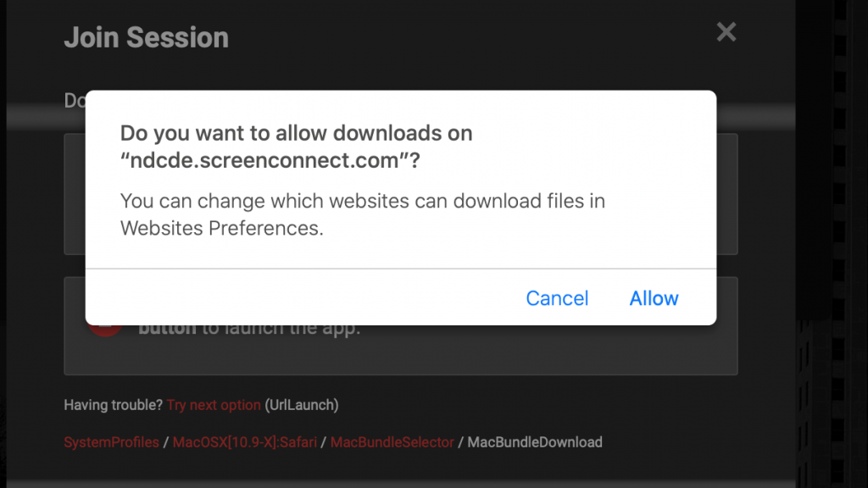Click the partially hidden 'Do' text under heading

coord(75,101)
